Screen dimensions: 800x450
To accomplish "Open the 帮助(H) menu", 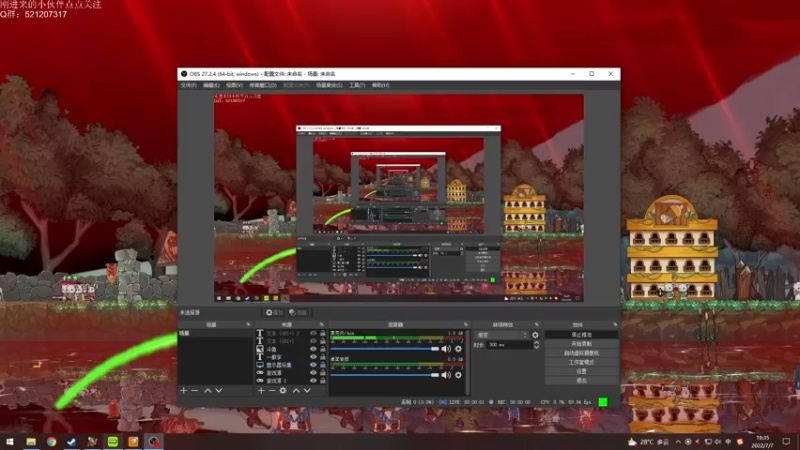I will click(x=380, y=85).
